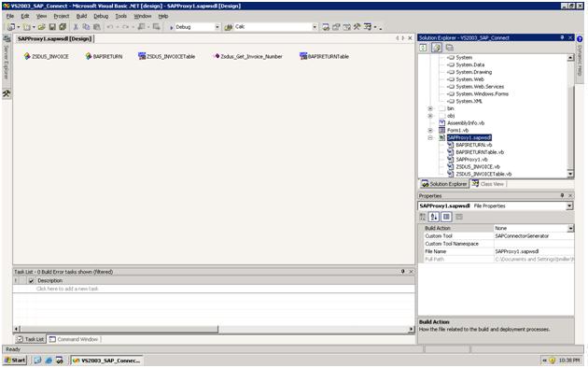Select the BAPIRETURNTable component in designer
This screenshot has height=368, width=588.
coord(324,56)
